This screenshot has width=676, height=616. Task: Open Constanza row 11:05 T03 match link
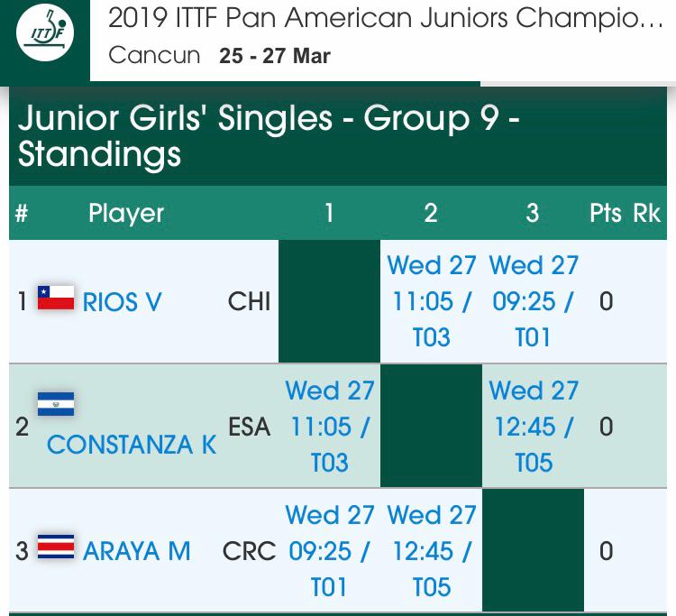point(329,427)
